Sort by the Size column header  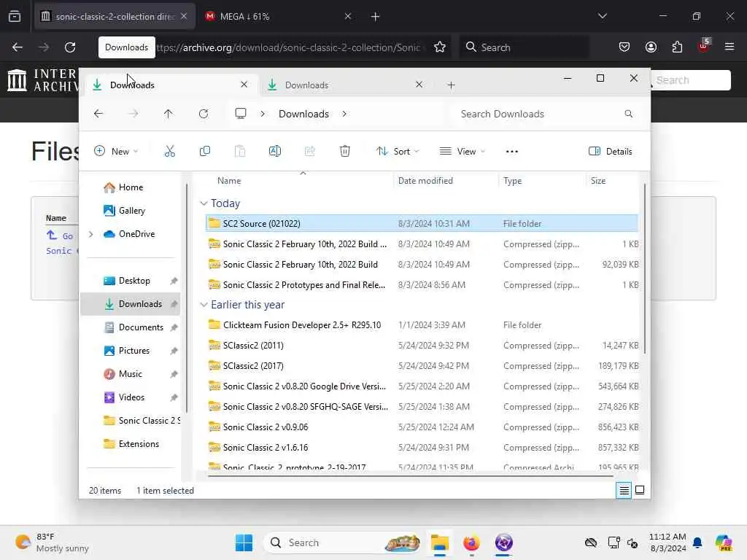[x=598, y=181]
